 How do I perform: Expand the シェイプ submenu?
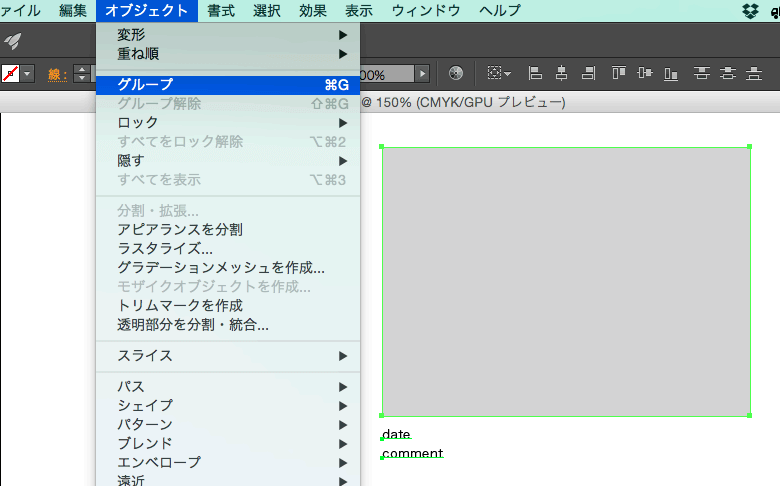tap(228, 405)
